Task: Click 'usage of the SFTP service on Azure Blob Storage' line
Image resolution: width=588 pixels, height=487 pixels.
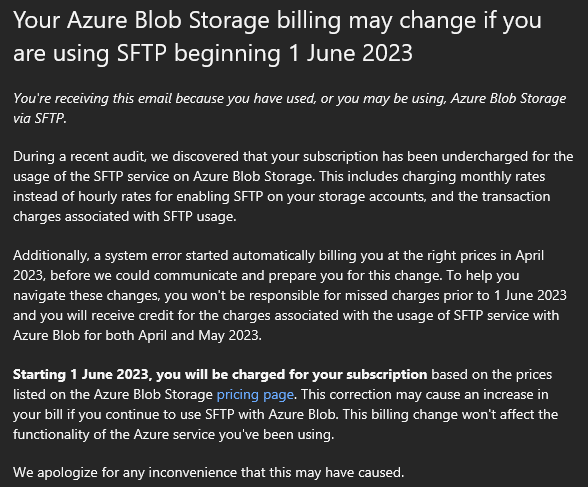Action: [279, 177]
